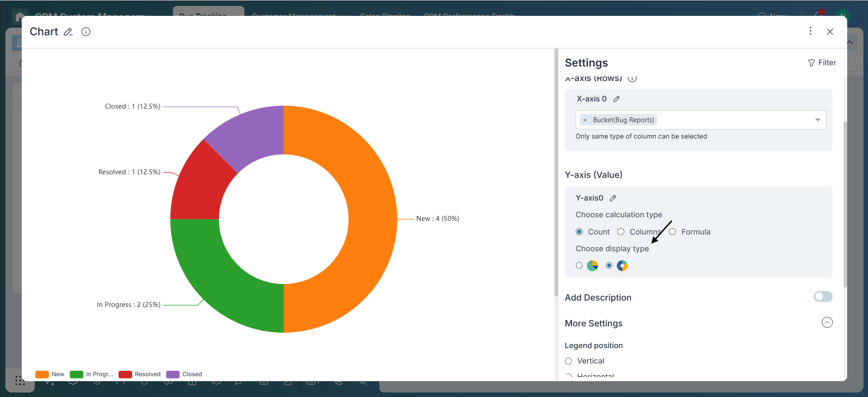Click the settings panel vertical scrollbar

pos(844,204)
